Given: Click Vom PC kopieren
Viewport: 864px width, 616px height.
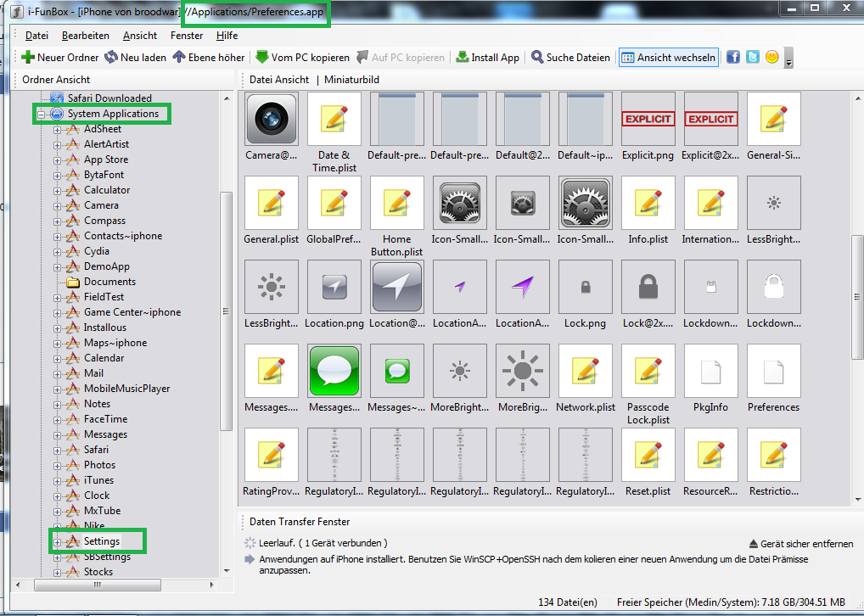Looking at the screenshot, I should pyautogui.click(x=302, y=58).
